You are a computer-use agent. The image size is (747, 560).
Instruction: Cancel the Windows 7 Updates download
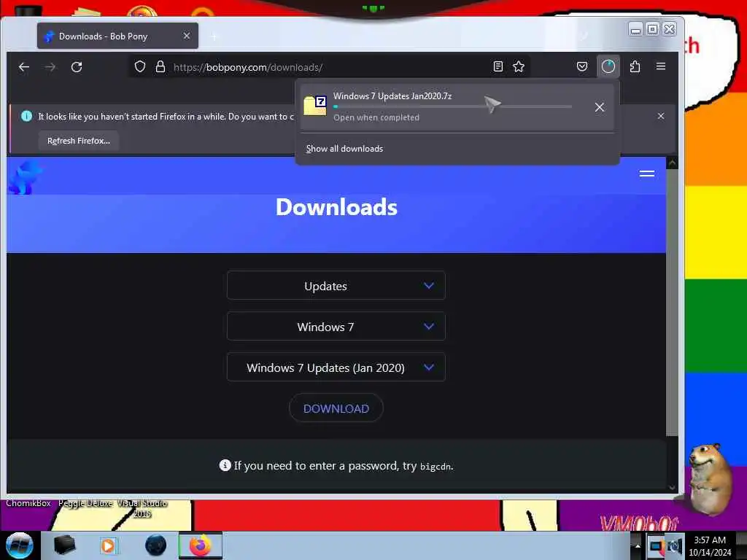[600, 107]
